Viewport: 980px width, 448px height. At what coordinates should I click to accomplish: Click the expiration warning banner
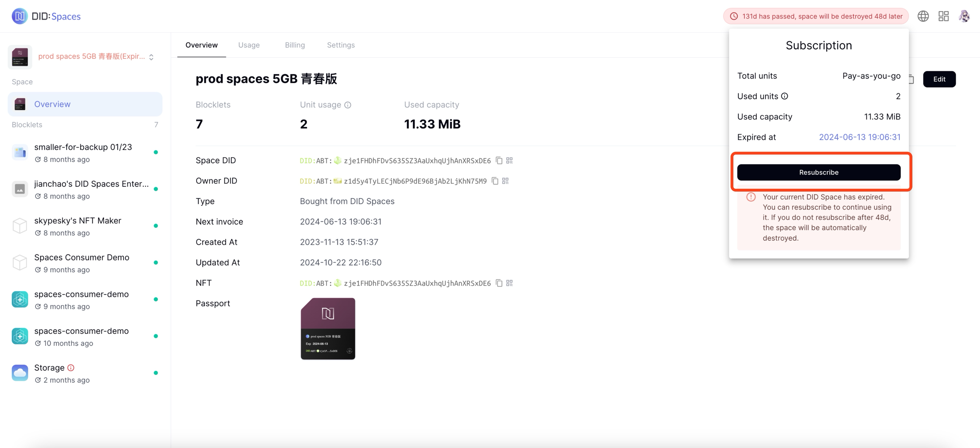(816, 16)
